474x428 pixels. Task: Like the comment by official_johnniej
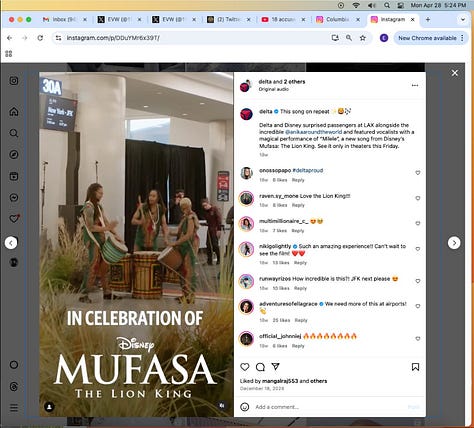418,339
